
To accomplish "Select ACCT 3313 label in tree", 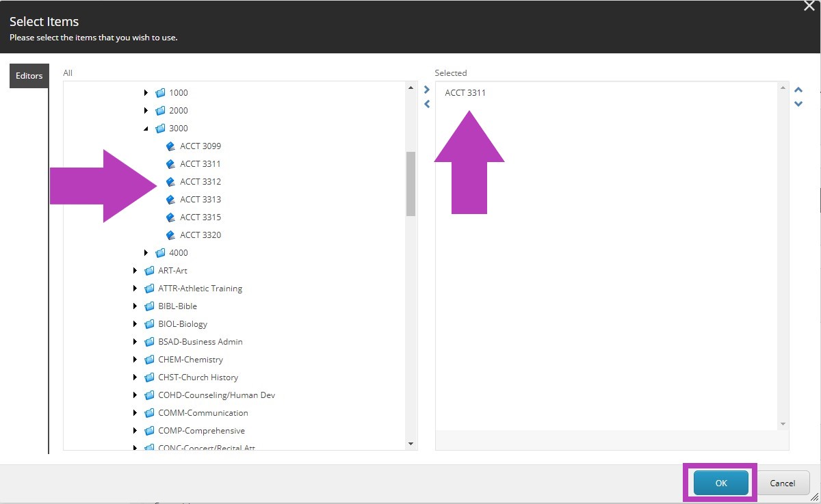I will click(x=200, y=199).
